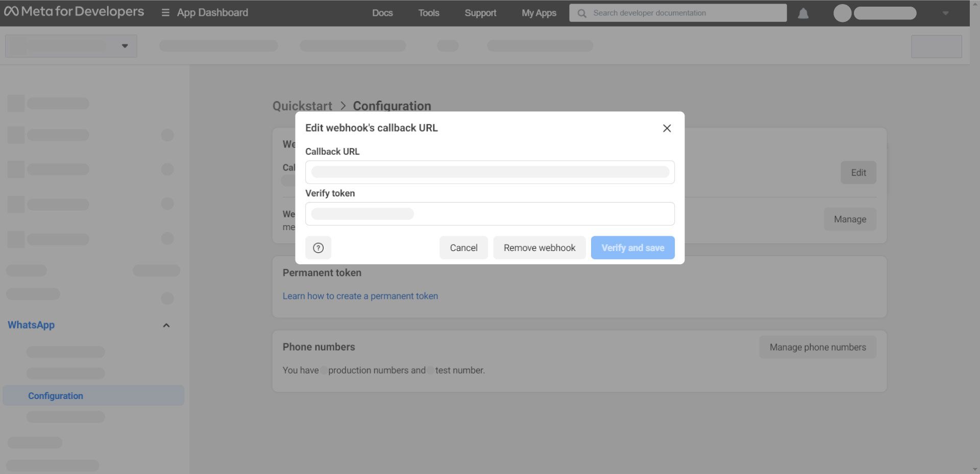This screenshot has height=474, width=980.
Task: Click Verify and save button
Action: (x=633, y=247)
